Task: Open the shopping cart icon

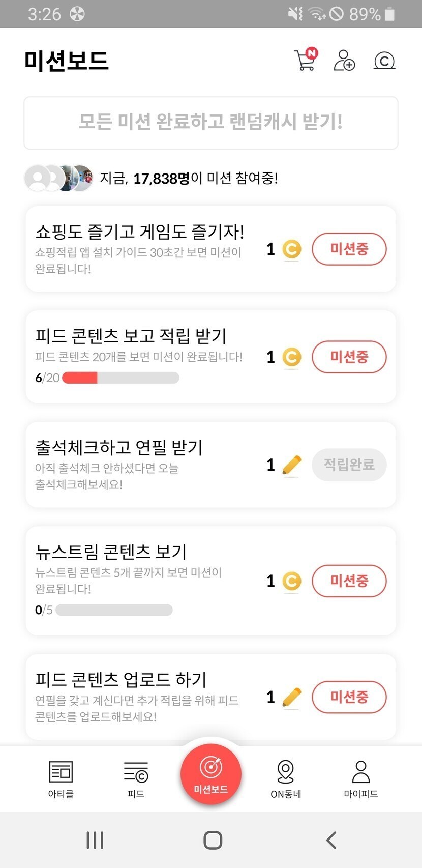Action: pos(305,60)
